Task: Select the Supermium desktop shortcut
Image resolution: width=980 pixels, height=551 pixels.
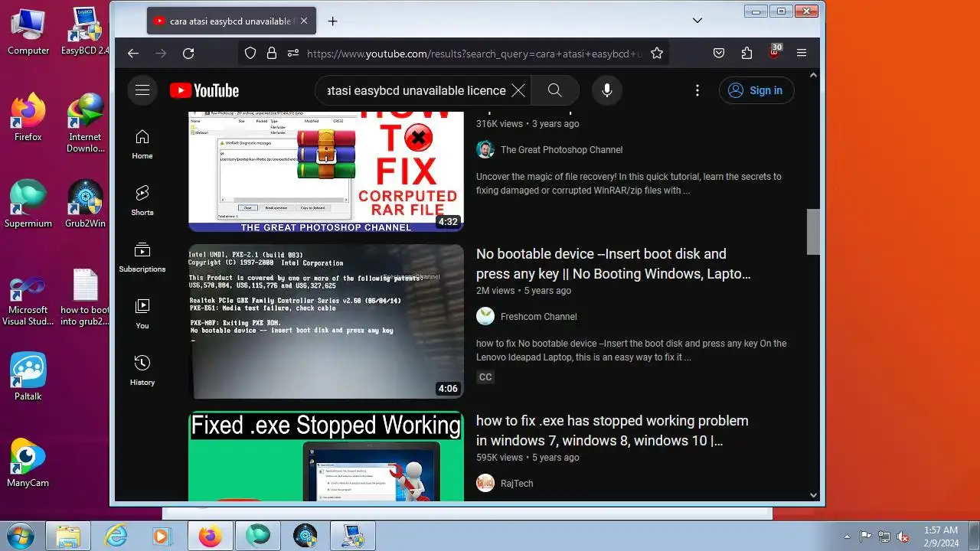Action: 28,204
